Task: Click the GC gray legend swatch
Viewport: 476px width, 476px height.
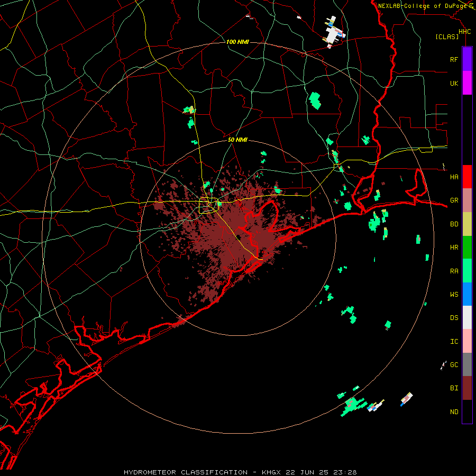Action: (467, 364)
